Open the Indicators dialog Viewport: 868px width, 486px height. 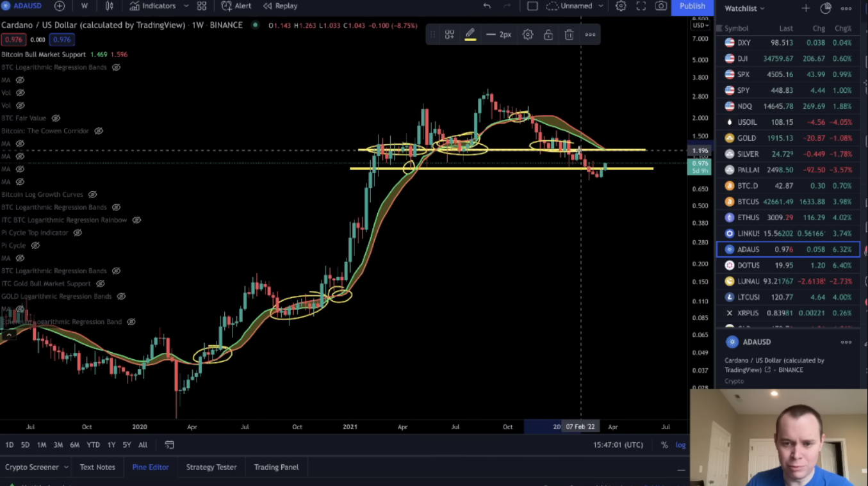coord(152,6)
